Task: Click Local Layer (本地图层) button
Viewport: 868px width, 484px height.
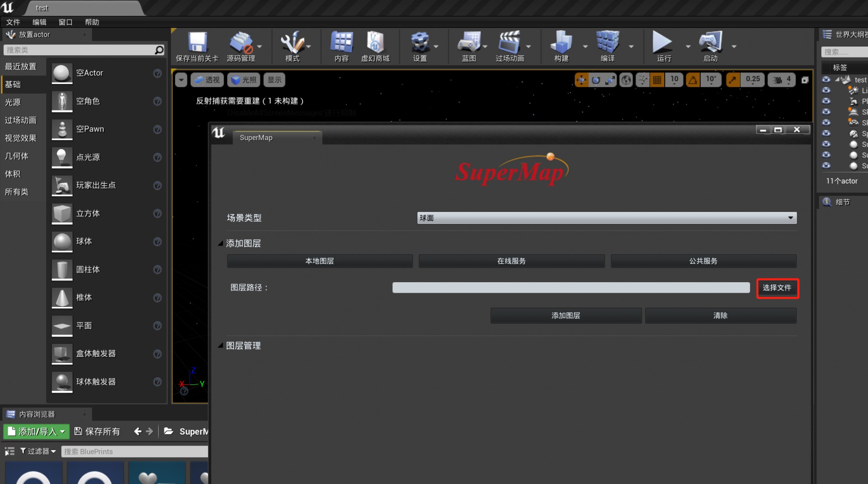Action: click(320, 261)
